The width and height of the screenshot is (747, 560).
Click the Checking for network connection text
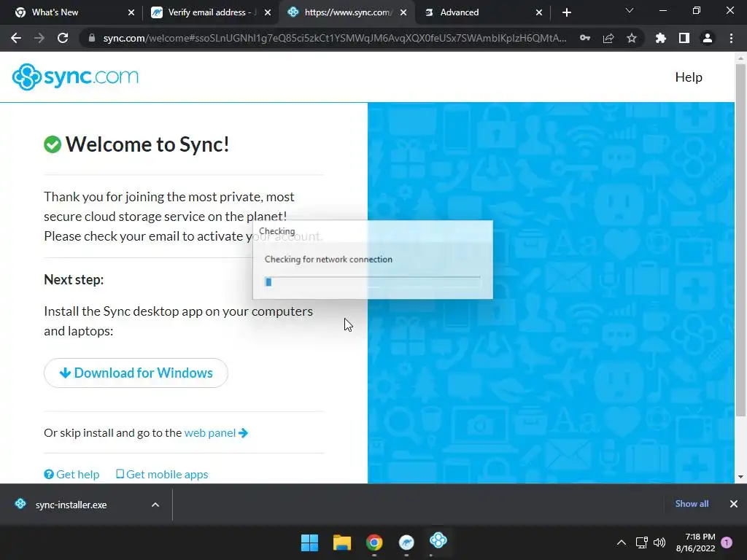coord(329,260)
